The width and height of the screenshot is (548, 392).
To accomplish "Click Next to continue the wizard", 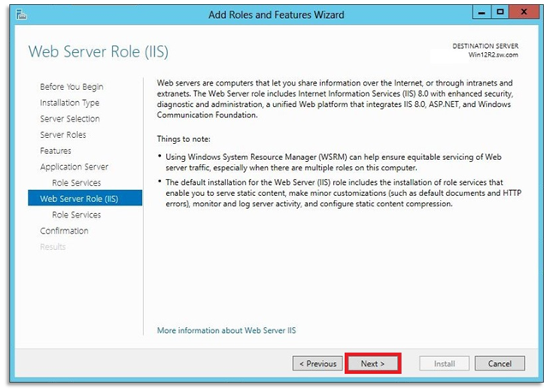I will 372,364.
